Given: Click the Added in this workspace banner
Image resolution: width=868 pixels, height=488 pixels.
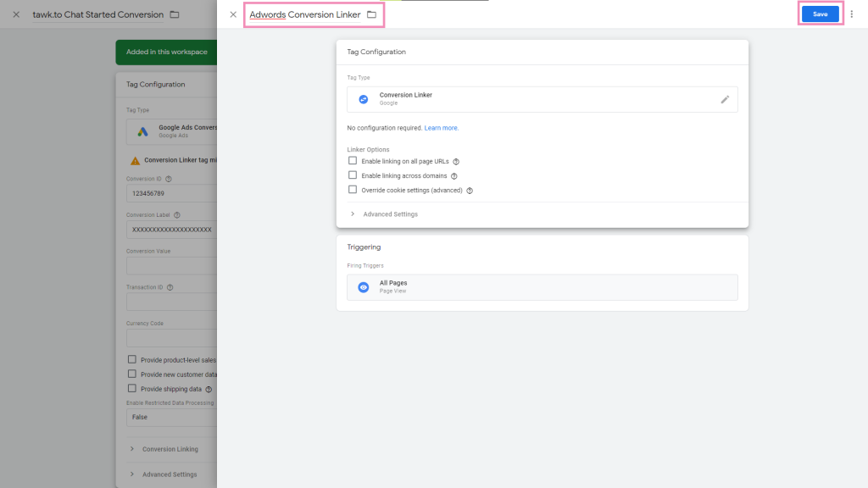Looking at the screenshot, I should tap(166, 52).
